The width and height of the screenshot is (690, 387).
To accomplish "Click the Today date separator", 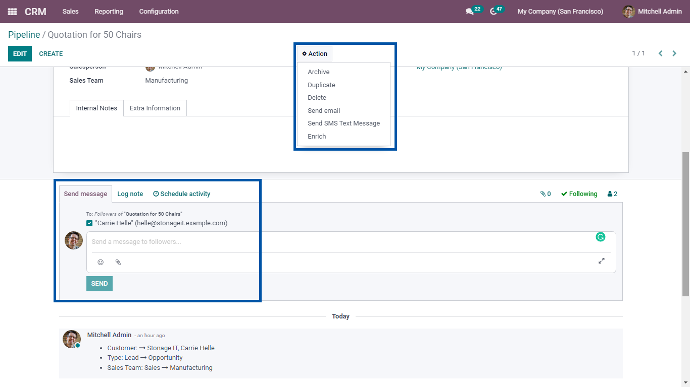I will [341, 316].
